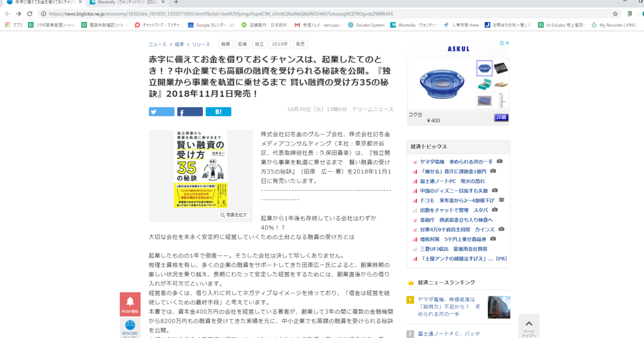Open rank 1 ヤマダ電機 株価低落 article
Viewport: 644px width, 338px height.
tap(450, 306)
